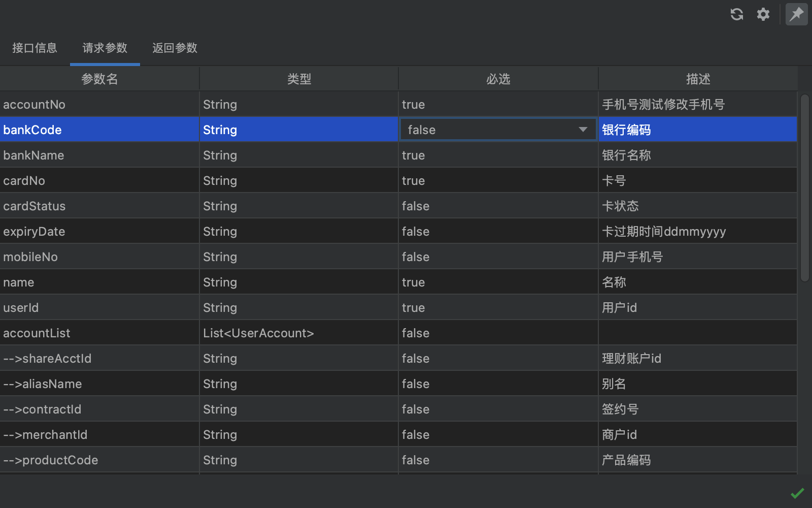Click the 参数名 column header
The height and width of the screenshot is (508, 812).
tap(99, 79)
